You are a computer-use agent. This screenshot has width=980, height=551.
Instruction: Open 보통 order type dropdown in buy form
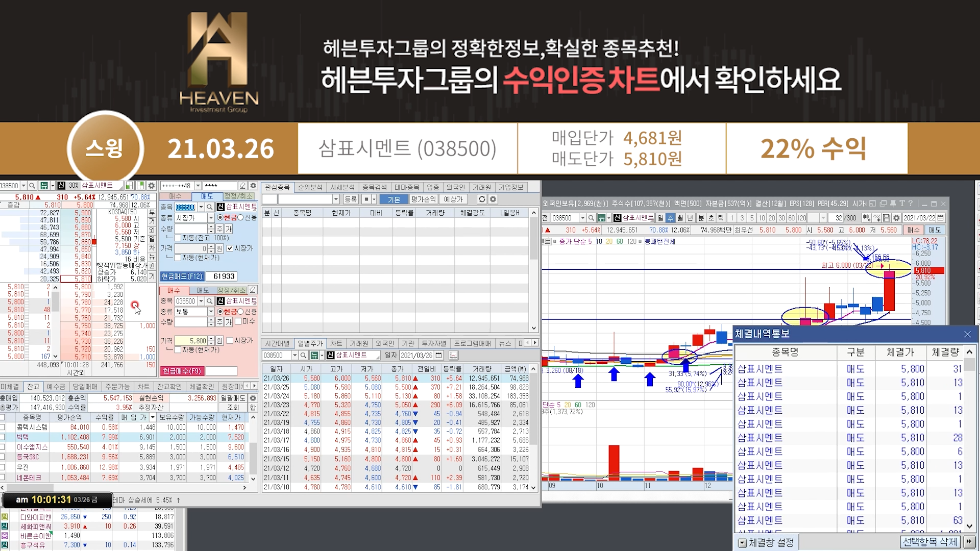point(210,312)
